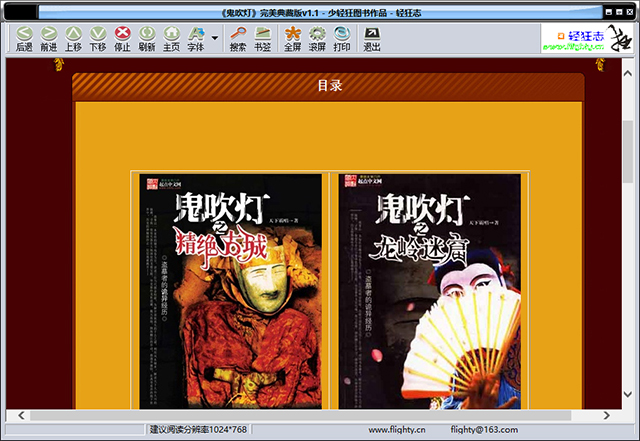Minimize the reader window
The height and width of the screenshot is (441, 640).
pos(609,12)
